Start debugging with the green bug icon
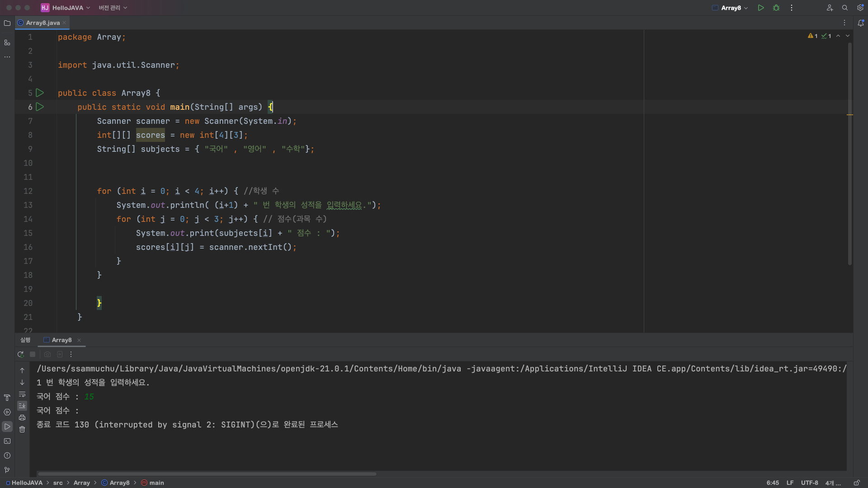This screenshot has width=868, height=488. (776, 8)
